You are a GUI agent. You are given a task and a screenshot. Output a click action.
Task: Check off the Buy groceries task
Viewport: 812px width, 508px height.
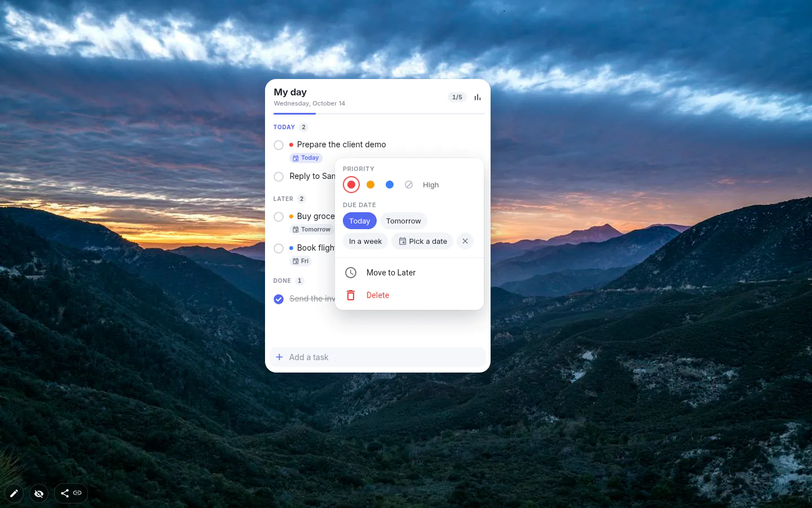pos(279,217)
